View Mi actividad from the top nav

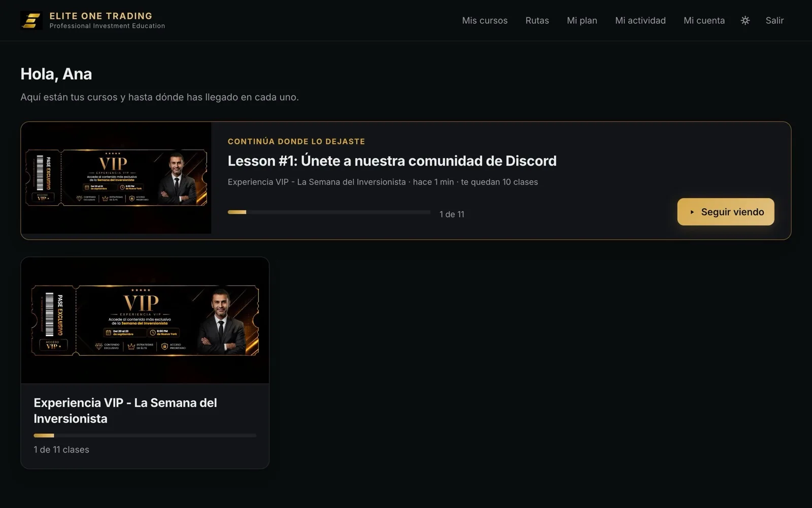coord(640,20)
